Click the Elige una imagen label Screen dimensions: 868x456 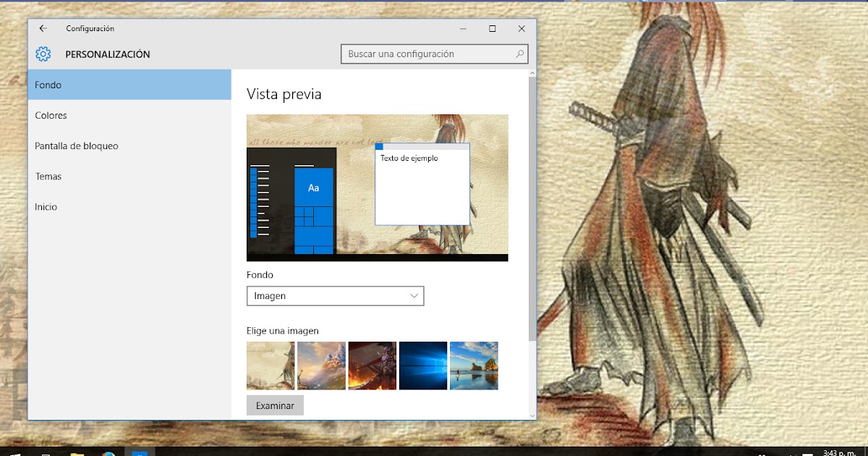283,331
